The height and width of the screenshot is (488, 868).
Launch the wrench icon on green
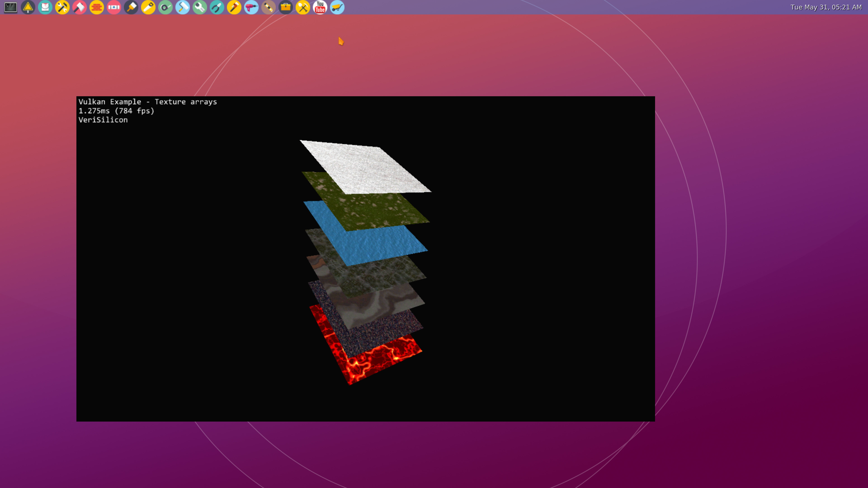(x=200, y=7)
